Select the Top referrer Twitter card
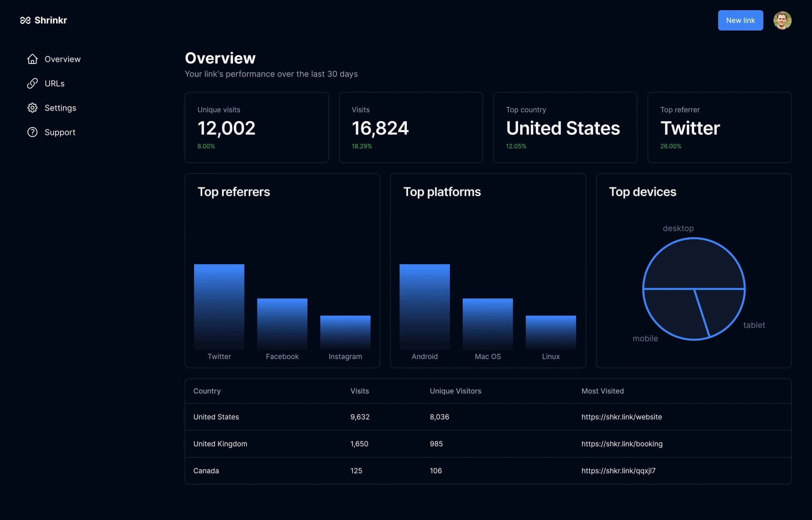The height and width of the screenshot is (520, 812). coord(719,127)
